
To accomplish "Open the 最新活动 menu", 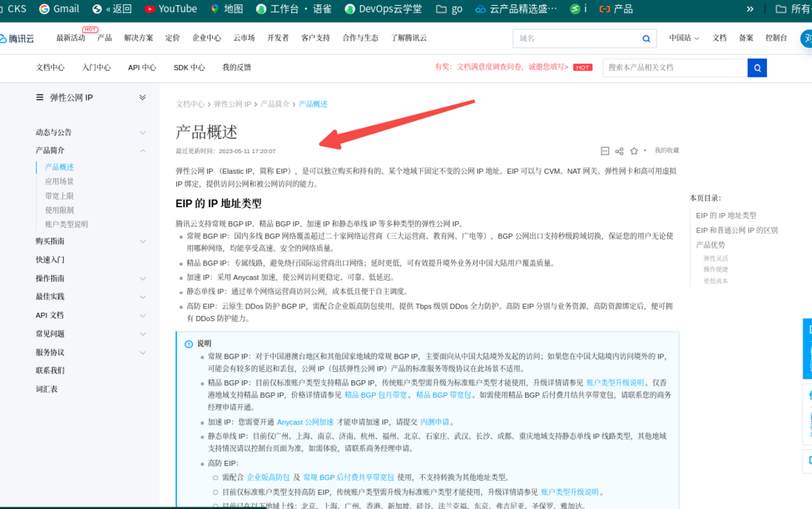I will pos(70,38).
